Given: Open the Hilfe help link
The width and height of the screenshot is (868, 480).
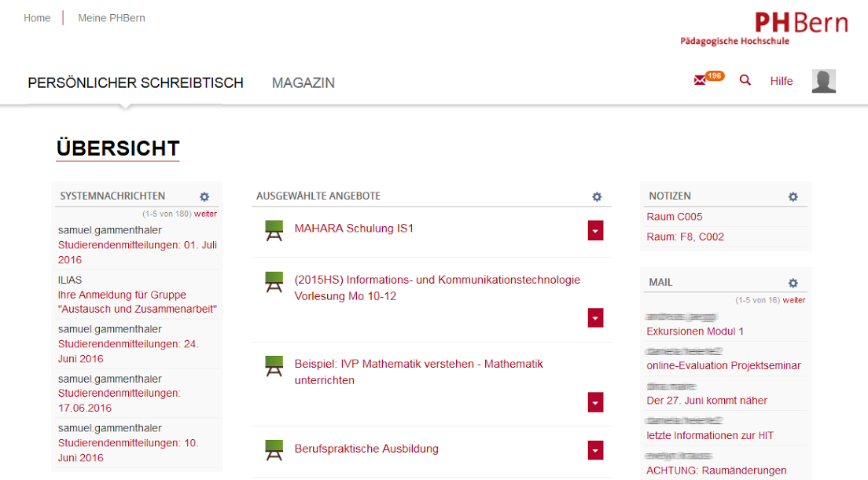Looking at the screenshot, I should coord(781,81).
